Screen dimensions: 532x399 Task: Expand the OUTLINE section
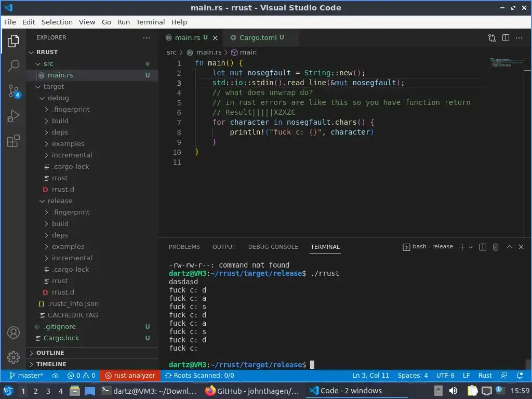click(92, 353)
